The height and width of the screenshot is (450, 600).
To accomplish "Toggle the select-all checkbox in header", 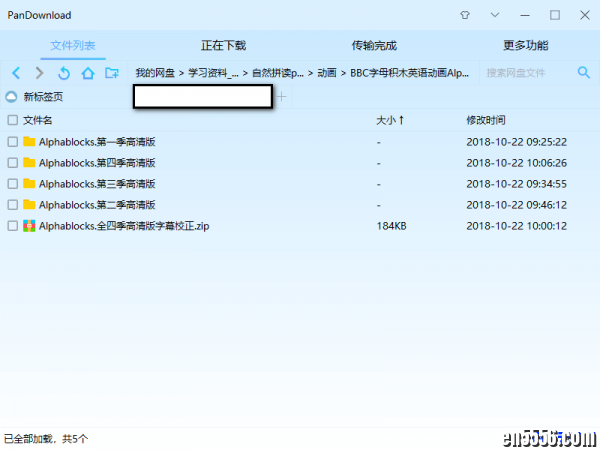I will [12, 120].
